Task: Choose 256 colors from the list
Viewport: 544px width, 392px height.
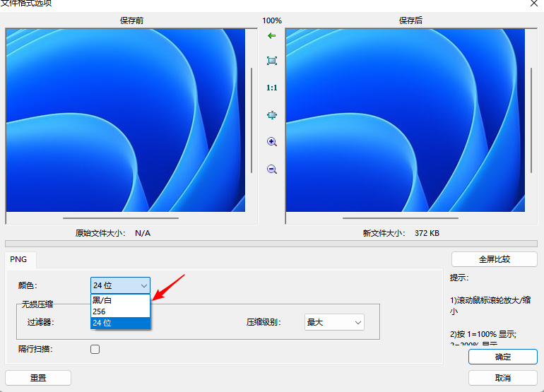Action: [120, 311]
